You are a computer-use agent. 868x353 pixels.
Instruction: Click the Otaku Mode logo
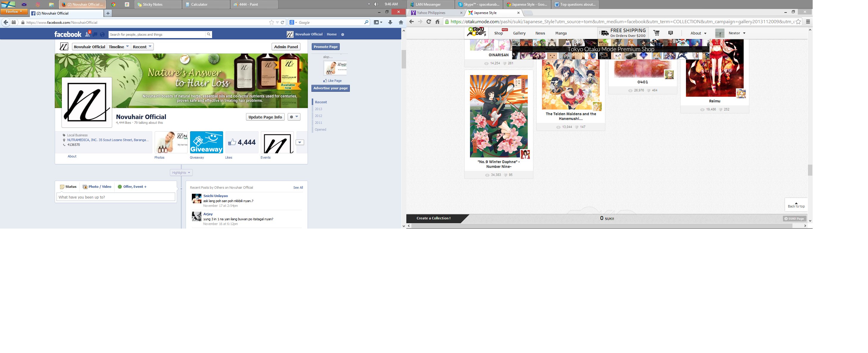[476, 32]
